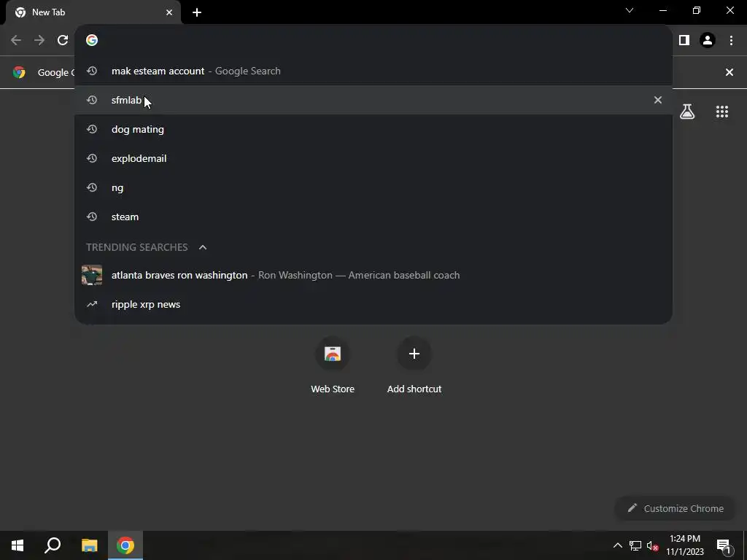Click the TRENDING SEARCHES header text

[136, 247]
